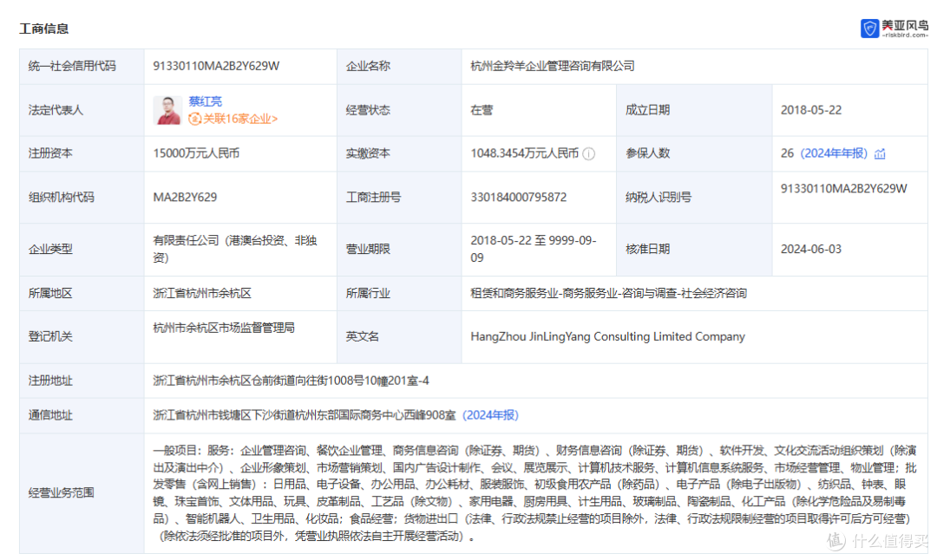Click registered capital 15000万元人民币
937x560 pixels.
point(196,153)
